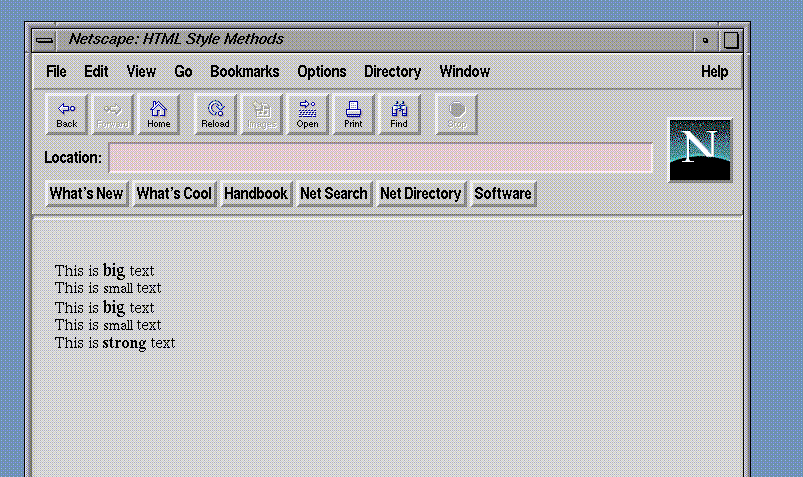
Task: Go to the Home page icon
Action: [159, 114]
